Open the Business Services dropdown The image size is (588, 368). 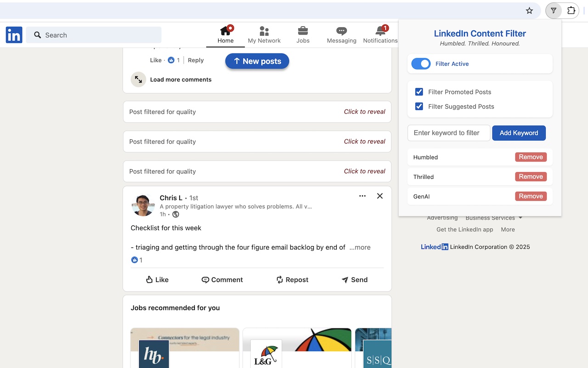click(x=494, y=218)
